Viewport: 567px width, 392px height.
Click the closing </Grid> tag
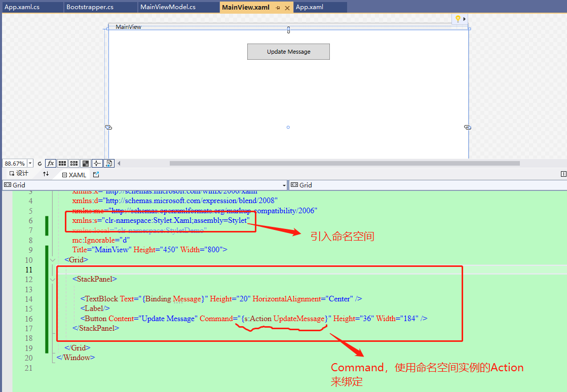click(x=78, y=348)
